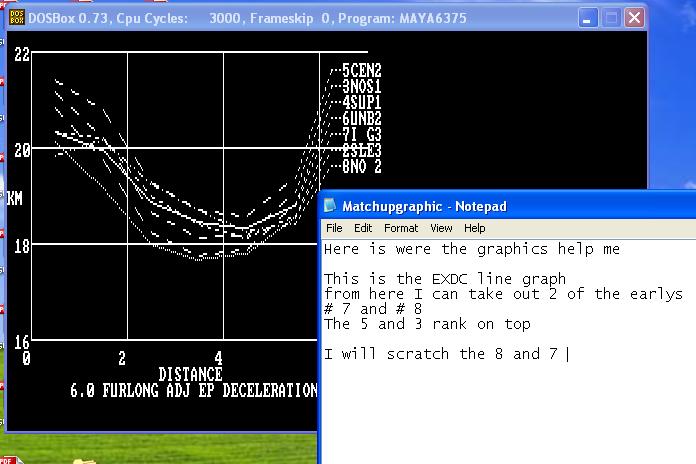Open the Format menu in Notepad

[x=401, y=228]
